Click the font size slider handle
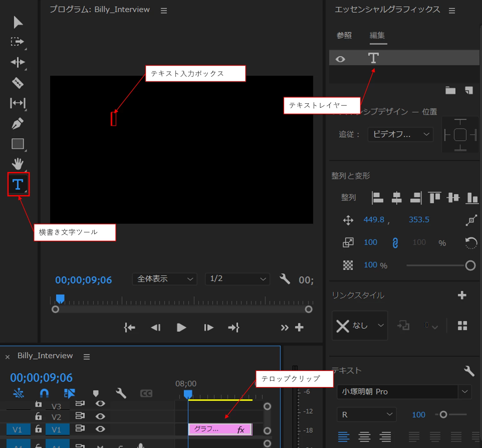482x448 pixels. tap(443, 415)
